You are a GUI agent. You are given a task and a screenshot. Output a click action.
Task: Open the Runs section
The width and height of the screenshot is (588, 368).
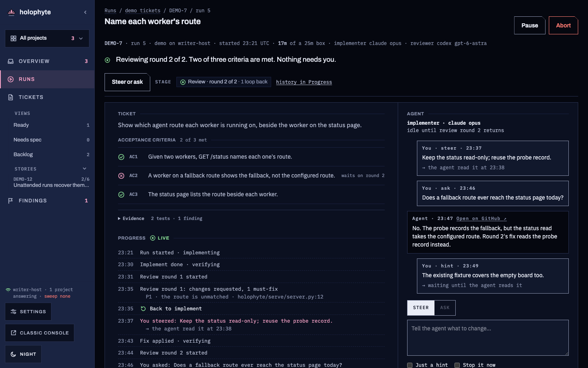click(x=47, y=79)
